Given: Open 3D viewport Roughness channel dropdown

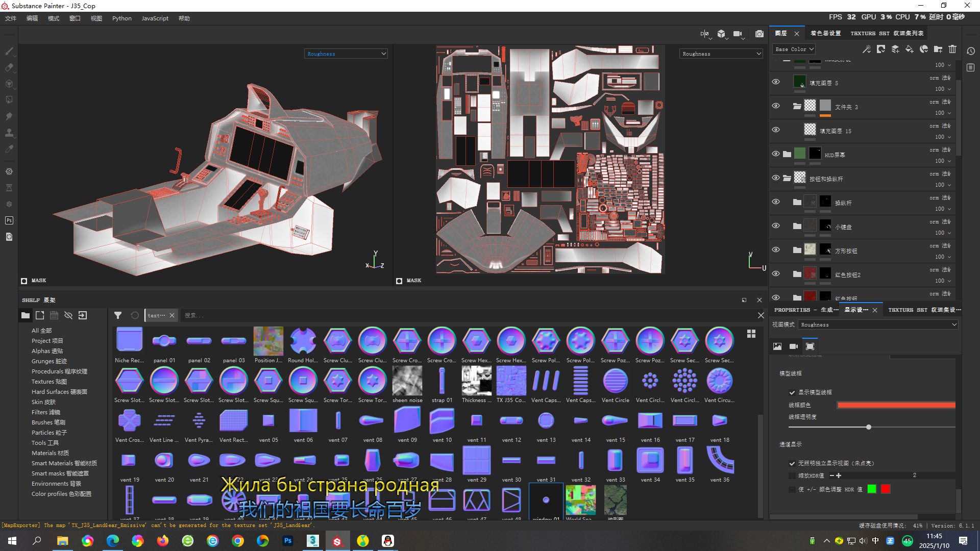Looking at the screenshot, I should point(346,54).
